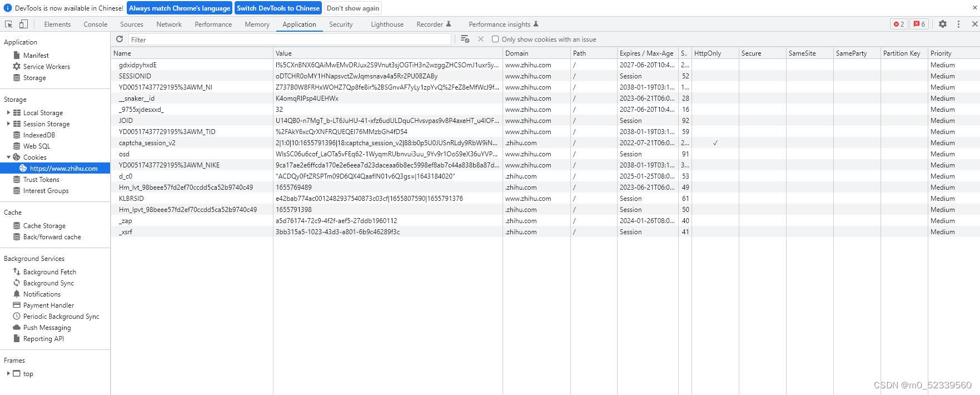This screenshot has height=395, width=980.
Task: Click Always match Chrome's language button
Action: coord(180,8)
